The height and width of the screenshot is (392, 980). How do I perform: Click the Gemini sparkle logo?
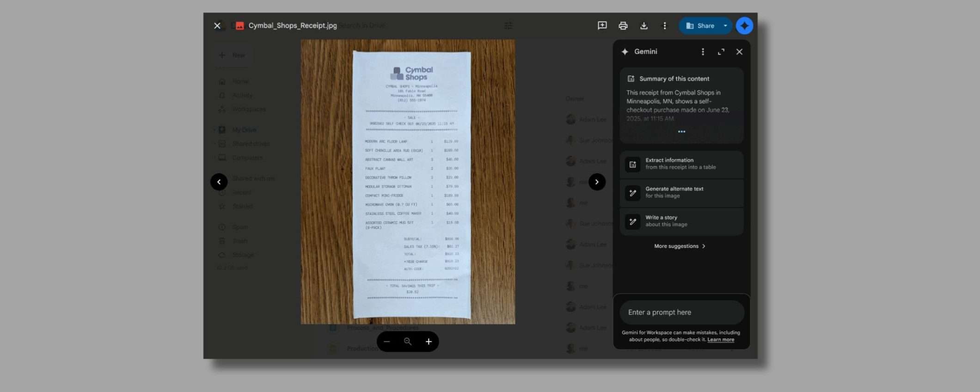tap(625, 52)
